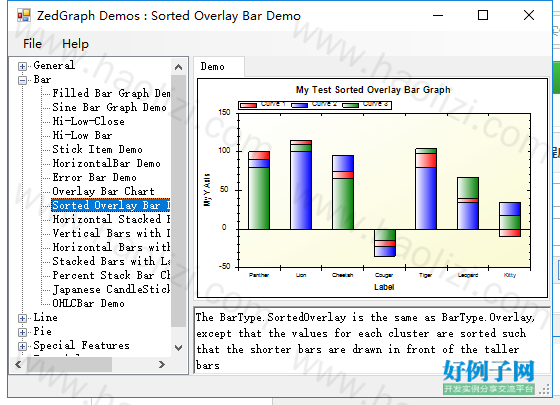Click the X axis title Label
The height and width of the screenshot is (405, 560).
point(384,287)
